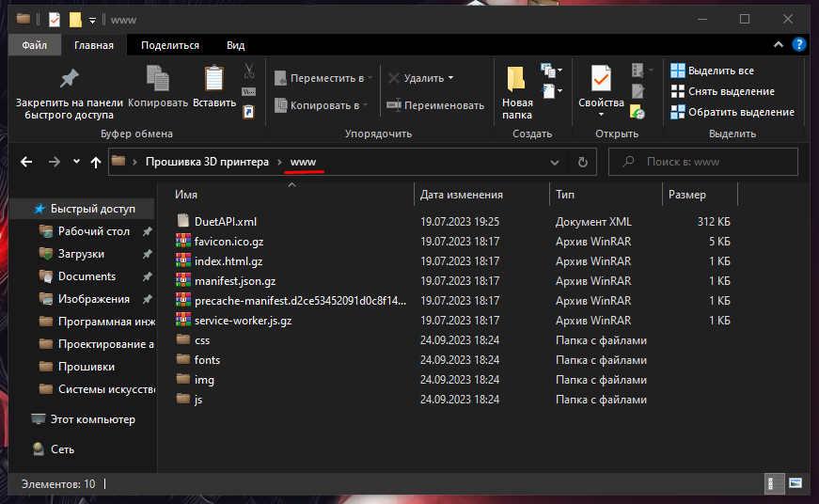Click the search field Поиск в: www
This screenshot has height=504, width=819.
pos(703,162)
